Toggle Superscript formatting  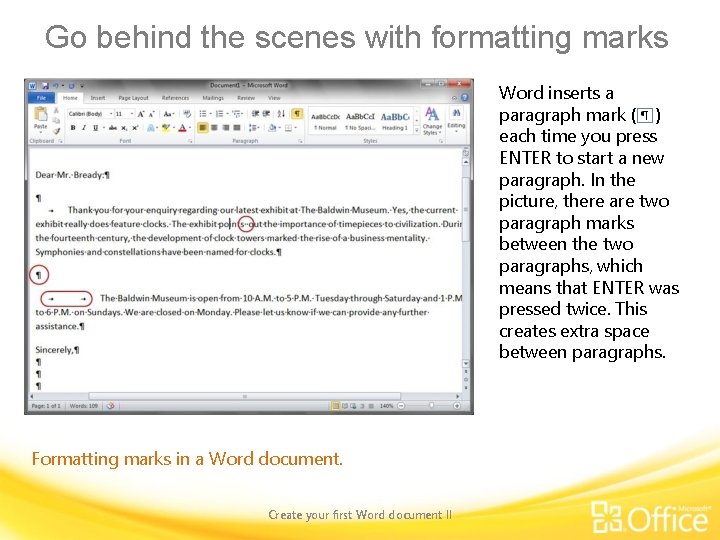[x=135, y=128]
